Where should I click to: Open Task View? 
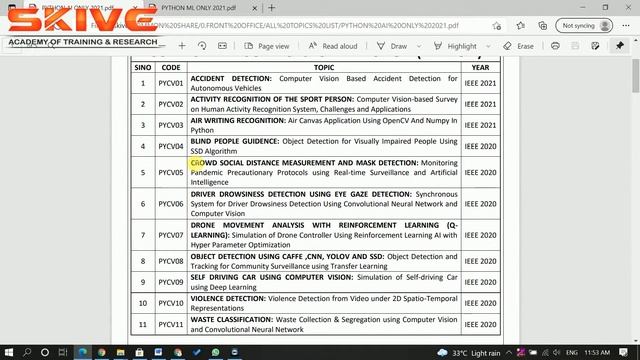pyautogui.click(x=63, y=352)
